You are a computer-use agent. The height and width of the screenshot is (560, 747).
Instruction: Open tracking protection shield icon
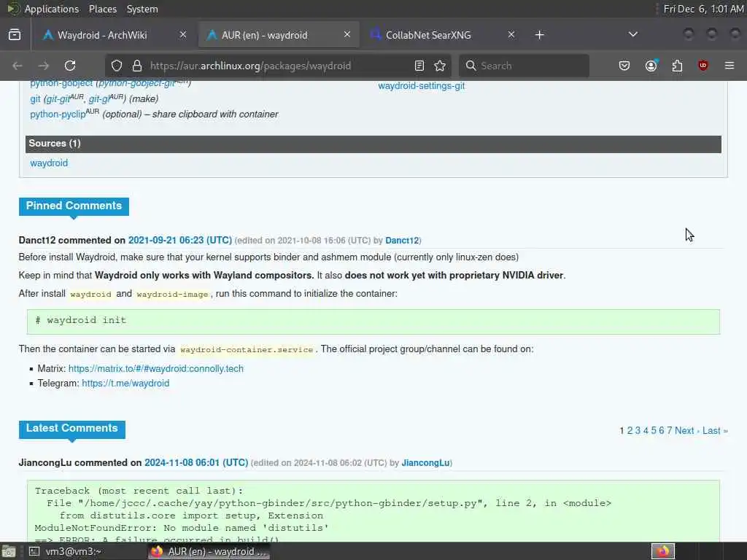pos(117,66)
